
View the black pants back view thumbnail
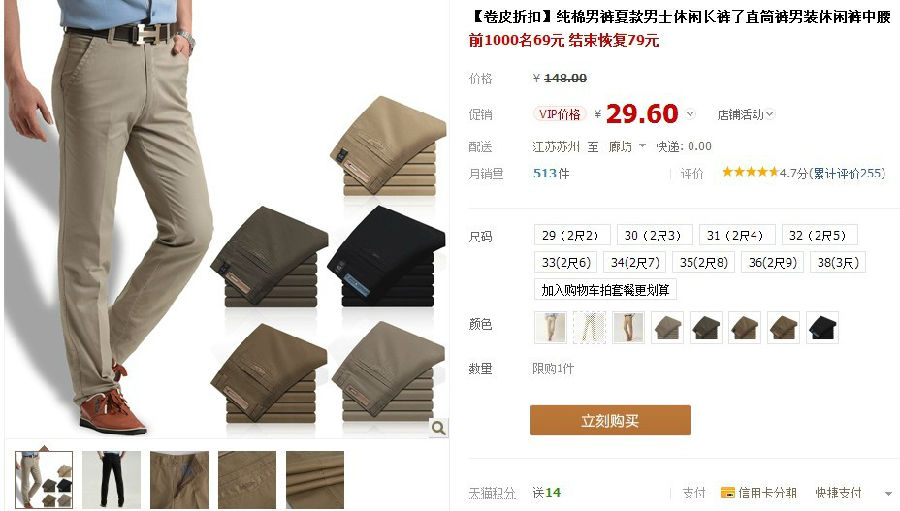click(x=111, y=479)
